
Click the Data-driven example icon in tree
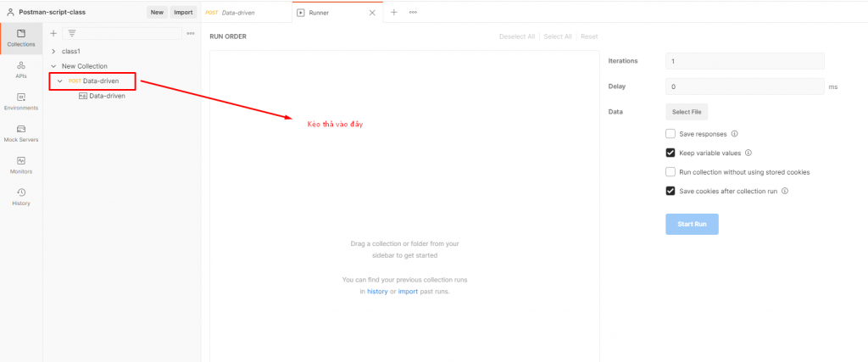point(83,96)
